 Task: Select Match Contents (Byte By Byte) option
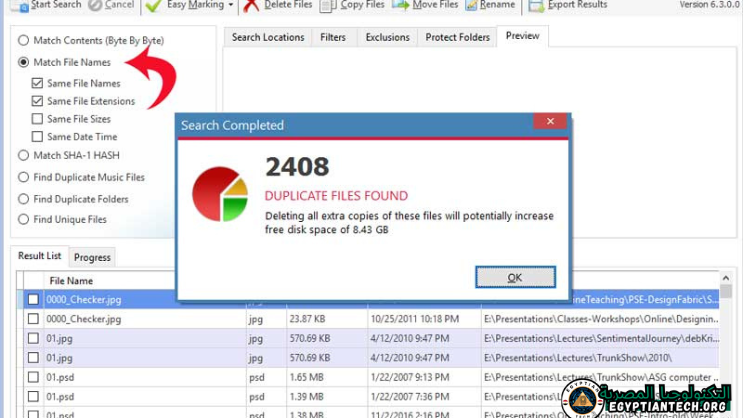pyautogui.click(x=24, y=41)
